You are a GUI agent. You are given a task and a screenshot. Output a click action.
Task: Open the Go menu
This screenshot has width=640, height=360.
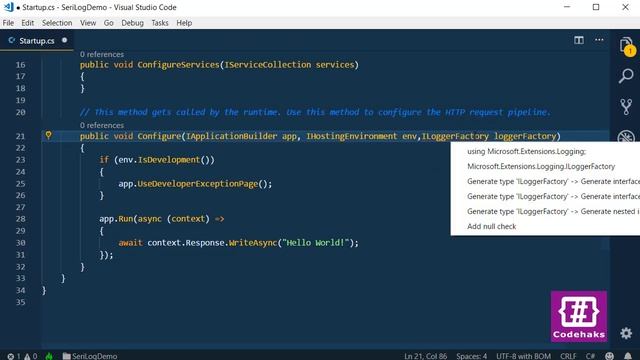pos(109,23)
